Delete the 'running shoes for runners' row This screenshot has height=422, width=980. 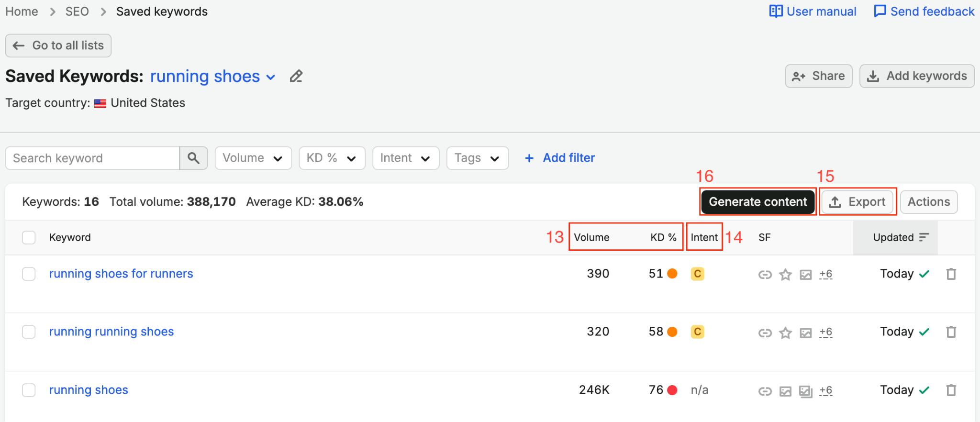[x=951, y=274]
